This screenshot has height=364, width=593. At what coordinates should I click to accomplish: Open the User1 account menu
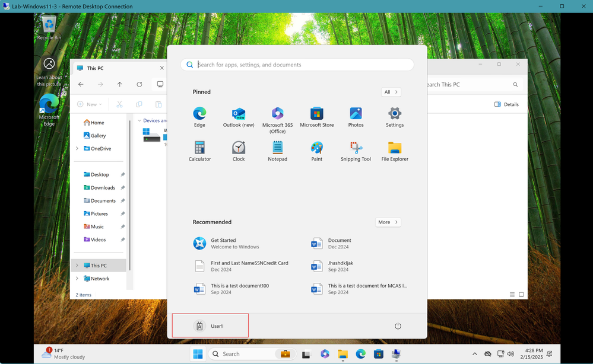click(x=210, y=326)
